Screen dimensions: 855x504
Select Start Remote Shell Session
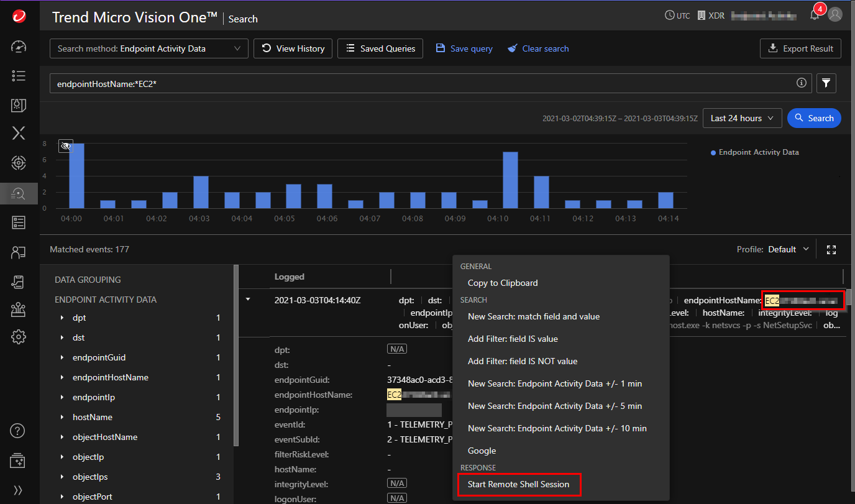[518, 484]
